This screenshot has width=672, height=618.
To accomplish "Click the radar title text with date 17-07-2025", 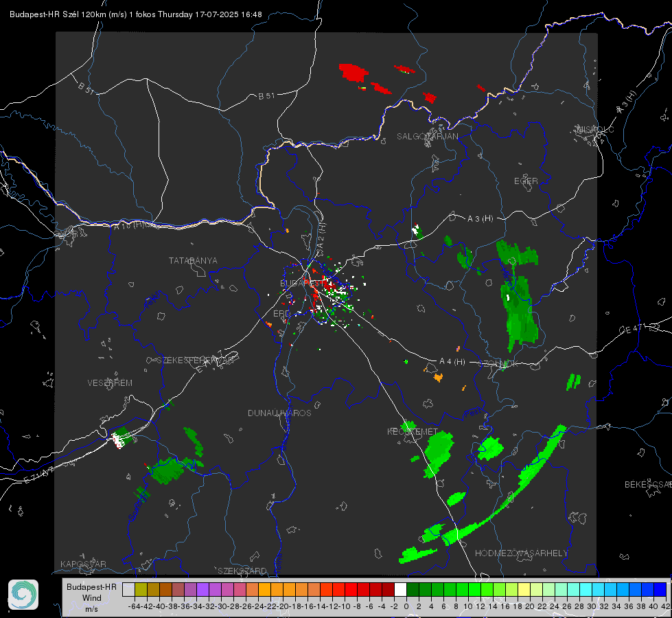I will click(136, 14).
